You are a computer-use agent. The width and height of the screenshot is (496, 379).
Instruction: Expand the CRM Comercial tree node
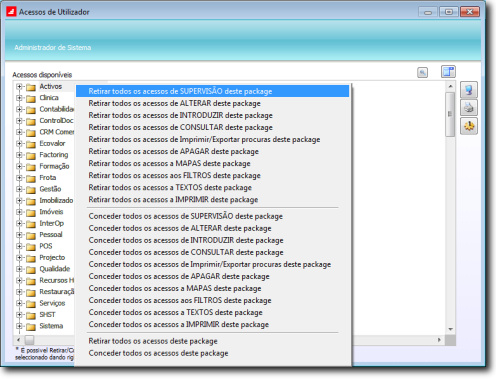click(19, 132)
